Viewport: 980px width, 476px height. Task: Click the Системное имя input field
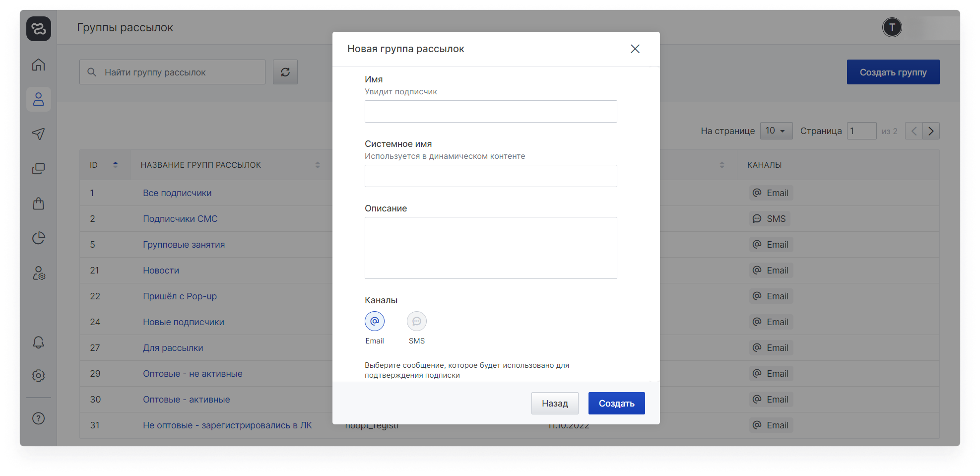[491, 176]
